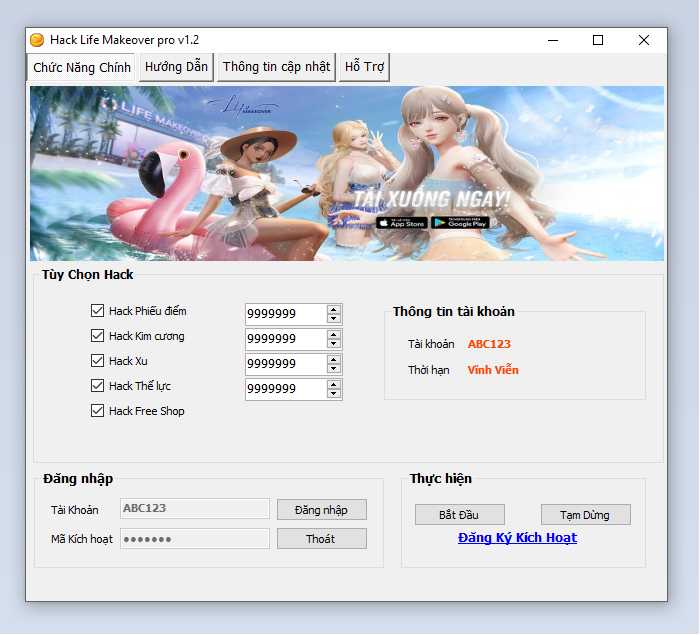This screenshot has width=700, height=635.
Task: Click the Google Play badge in the banner
Action: (x=458, y=223)
